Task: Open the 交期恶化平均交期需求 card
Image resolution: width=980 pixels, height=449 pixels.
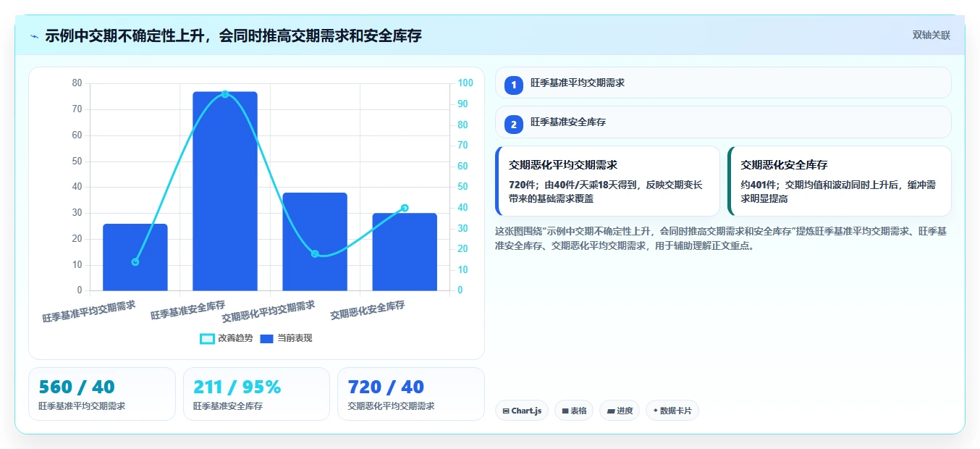Action: click(607, 181)
